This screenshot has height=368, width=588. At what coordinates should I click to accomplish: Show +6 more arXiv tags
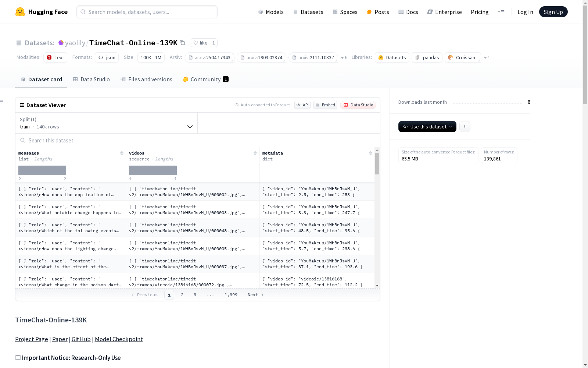344,57
